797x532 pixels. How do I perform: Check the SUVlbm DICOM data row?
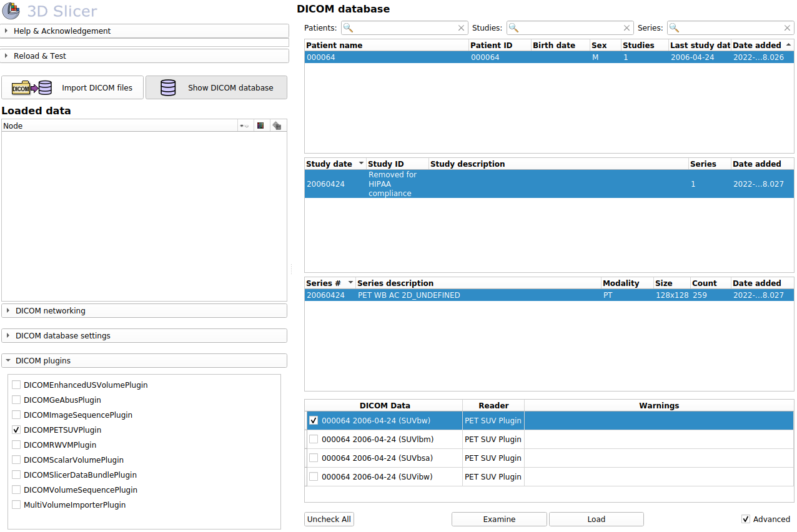[x=314, y=440]
